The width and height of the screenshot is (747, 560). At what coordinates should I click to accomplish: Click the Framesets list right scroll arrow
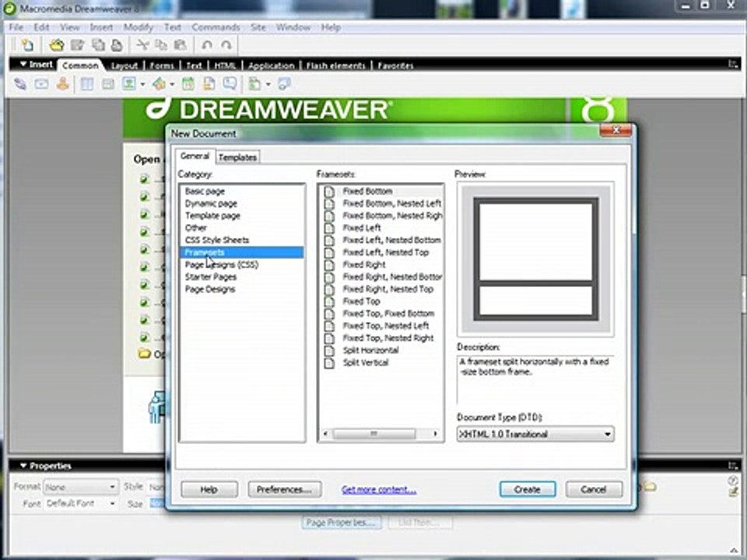click(x=435, y=433)
